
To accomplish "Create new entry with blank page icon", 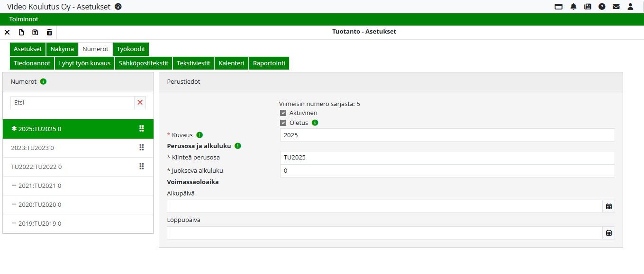I will pyautogui.click(x=21, y=32).
